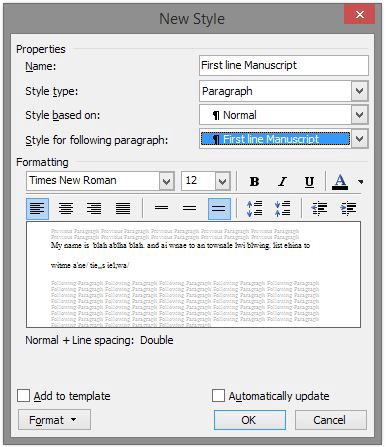Open the Format menu button
The image size is (387, 447).
(x=54, y=420)
